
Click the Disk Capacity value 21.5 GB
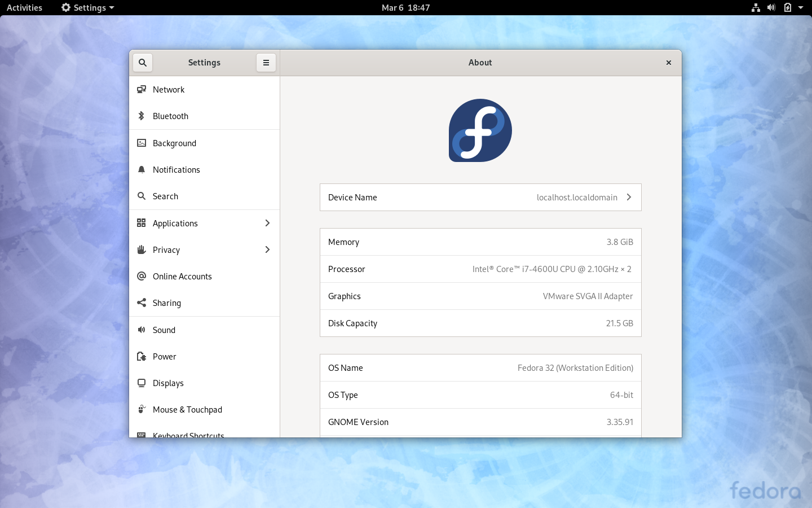pyautogui.click(x=620, y=323)
